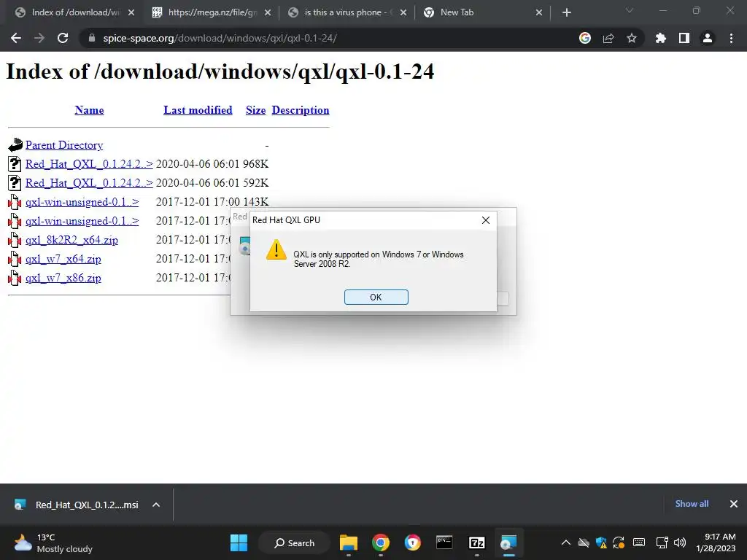Show all downloads
This screenshot has width=747, height=560.
tap(692, 504)
